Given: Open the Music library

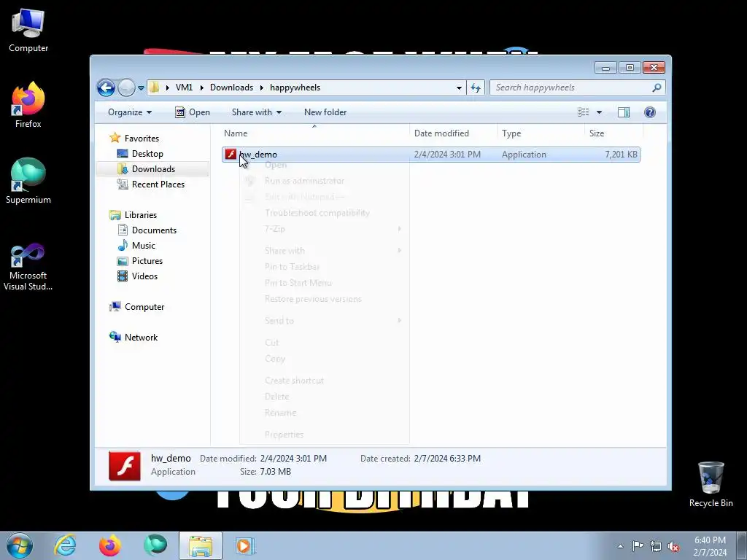Looking at the screenshot, I should coord(144,245).
